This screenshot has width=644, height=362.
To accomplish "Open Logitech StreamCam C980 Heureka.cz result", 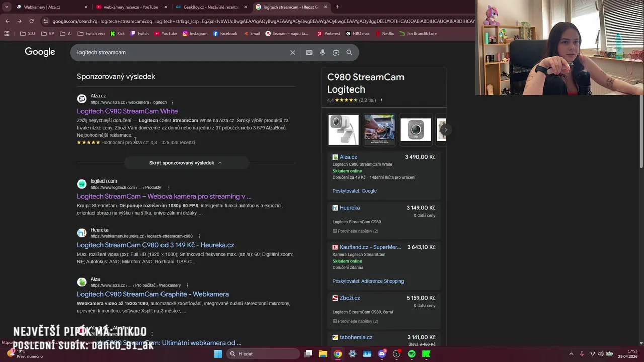I will (155, 245).
